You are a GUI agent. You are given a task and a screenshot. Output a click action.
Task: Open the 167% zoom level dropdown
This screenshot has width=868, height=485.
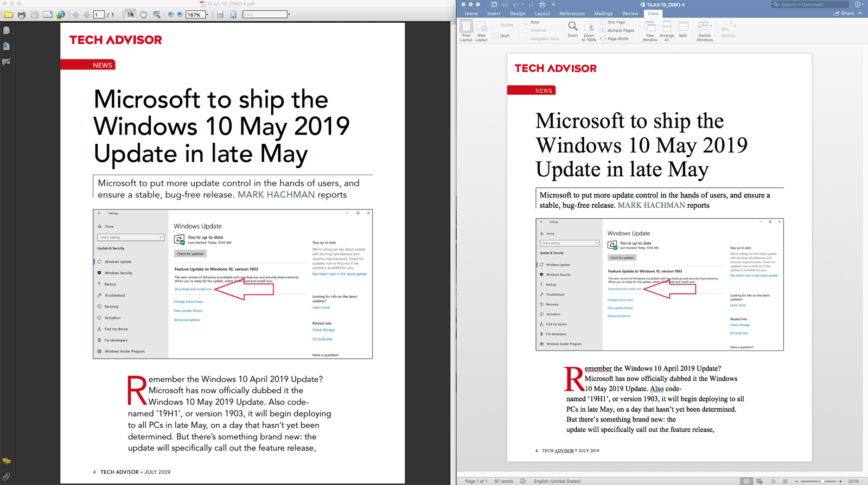click(207, 15)
